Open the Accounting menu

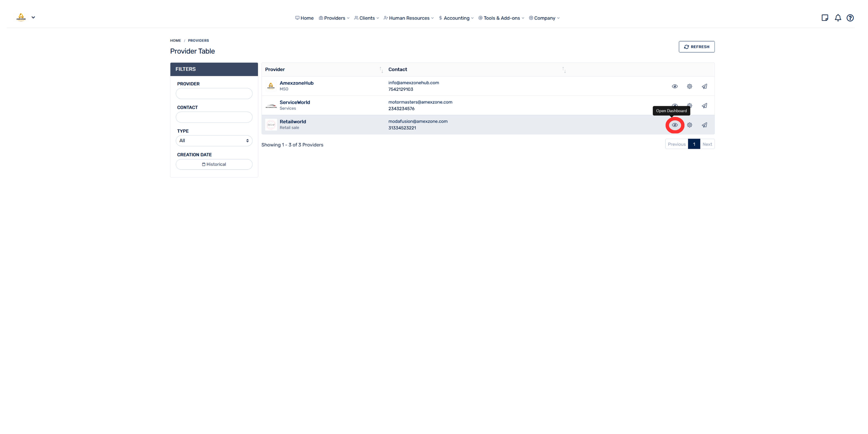click(456, 18)
